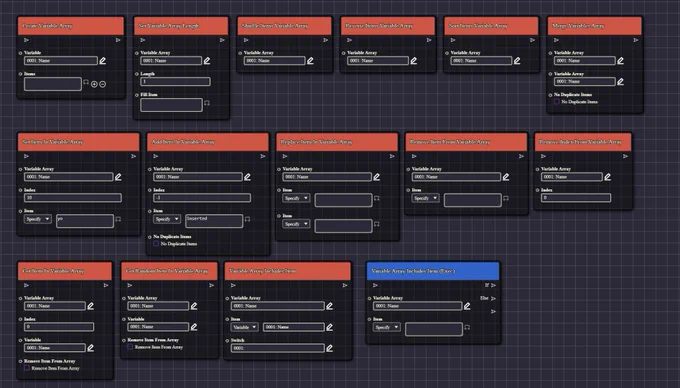Click pencil beside Switch field in Includes Item node

[330, 348]
